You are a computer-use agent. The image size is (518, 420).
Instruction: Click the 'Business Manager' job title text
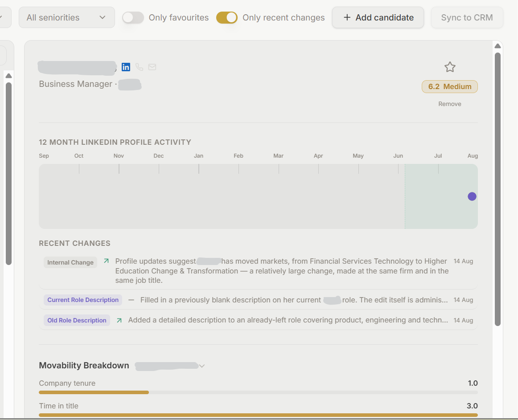[x=76, y=84]
